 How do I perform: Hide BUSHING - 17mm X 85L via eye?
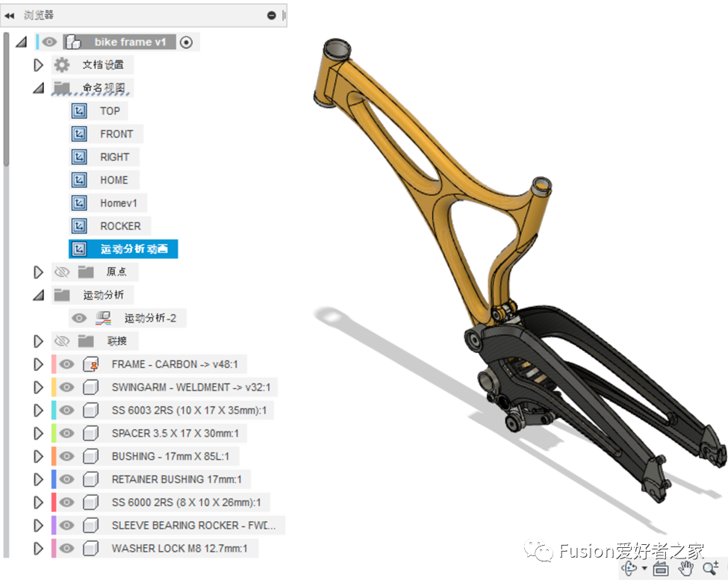pyautogui.click(x=67, y=456)
